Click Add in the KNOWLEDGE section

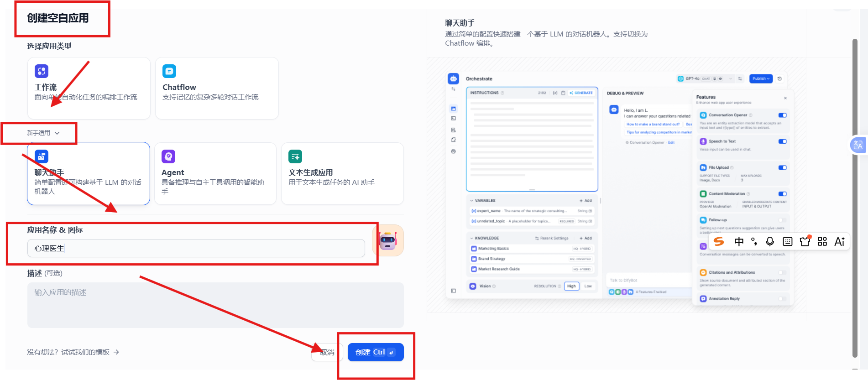pos(586,238)
